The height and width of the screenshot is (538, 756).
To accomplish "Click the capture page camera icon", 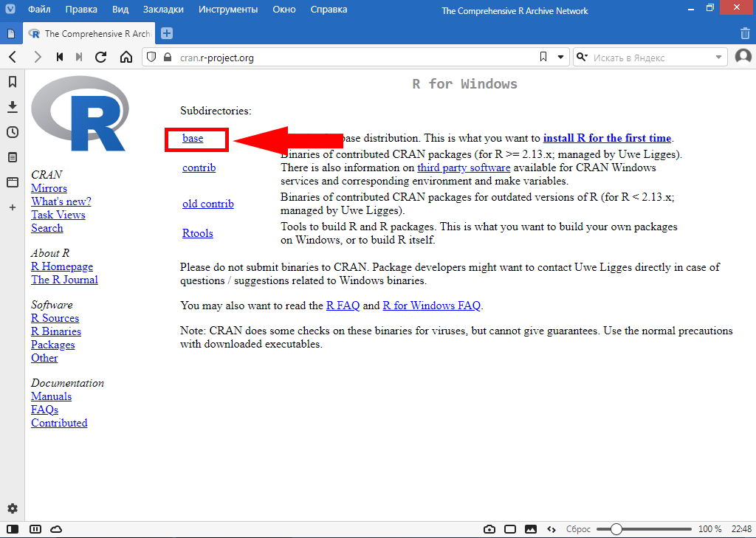I will tap(489, 529).
